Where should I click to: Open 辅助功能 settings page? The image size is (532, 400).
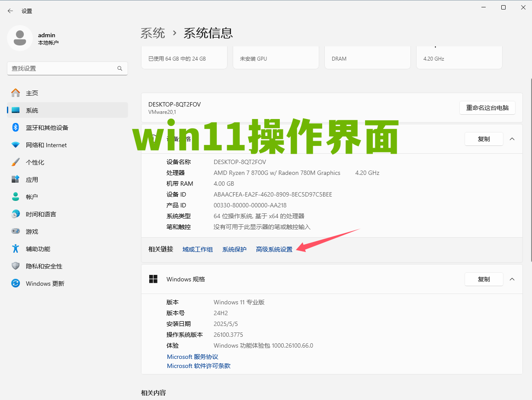[67, 249]
